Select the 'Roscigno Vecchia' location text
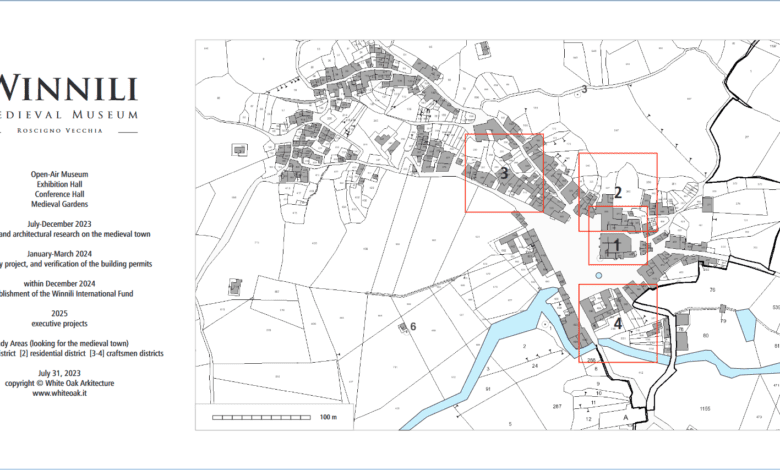Viewport: 780px width, 470px height. (x=60, y=131)
